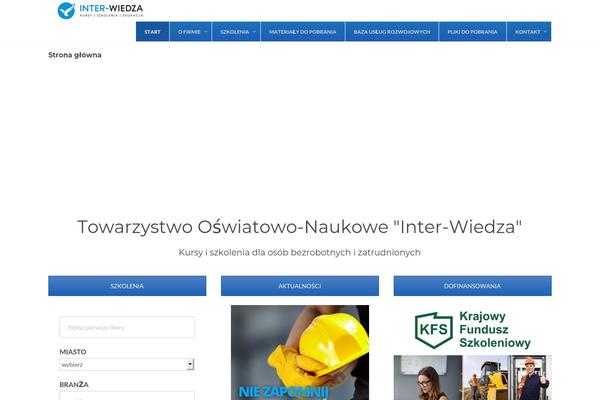Open the yellow helmet news image
The image size is (600, 400).
300,353
